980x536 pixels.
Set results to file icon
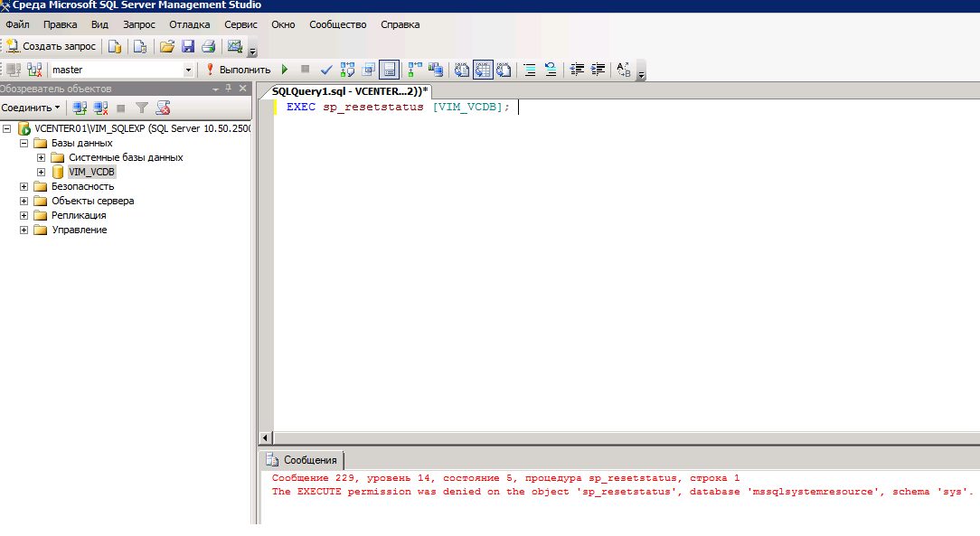click(x=504, y=70)
